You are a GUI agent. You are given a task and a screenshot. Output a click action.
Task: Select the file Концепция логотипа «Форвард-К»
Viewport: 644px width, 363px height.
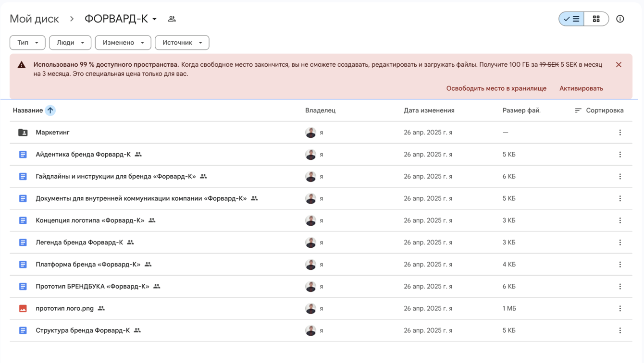point(90,221)
